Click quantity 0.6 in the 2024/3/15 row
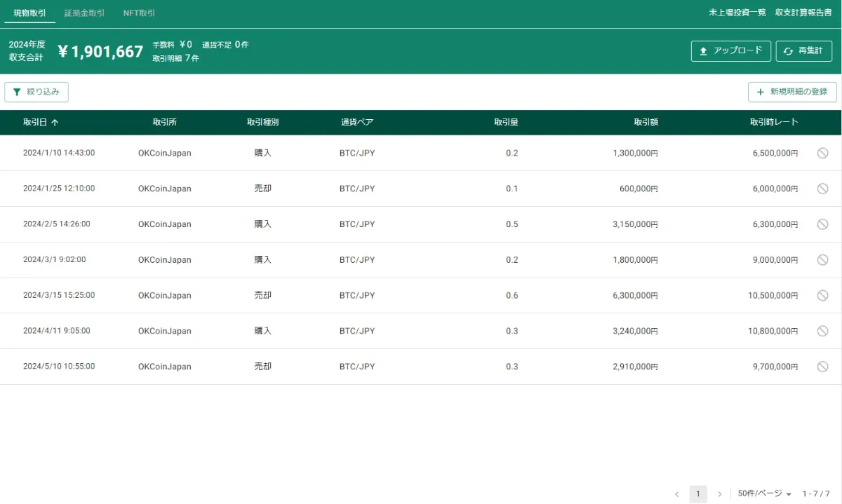The image size is (842, 504). coord(512,295)
